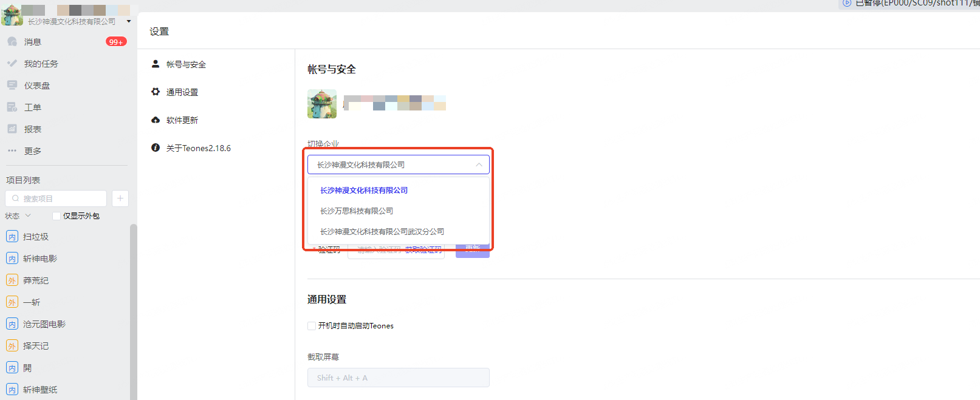This screenshot has height=400, width=980.
Task: Open the 报表 reports icon
Action: (x=12, y=129)
